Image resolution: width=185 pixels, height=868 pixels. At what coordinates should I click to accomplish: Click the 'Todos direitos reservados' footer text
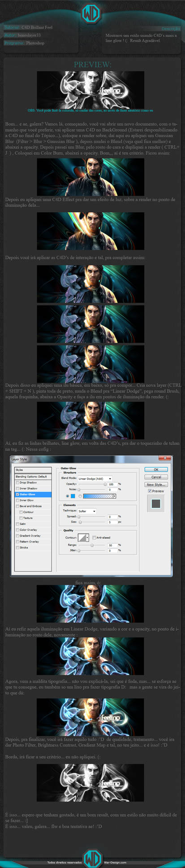(x=65, y=862)
